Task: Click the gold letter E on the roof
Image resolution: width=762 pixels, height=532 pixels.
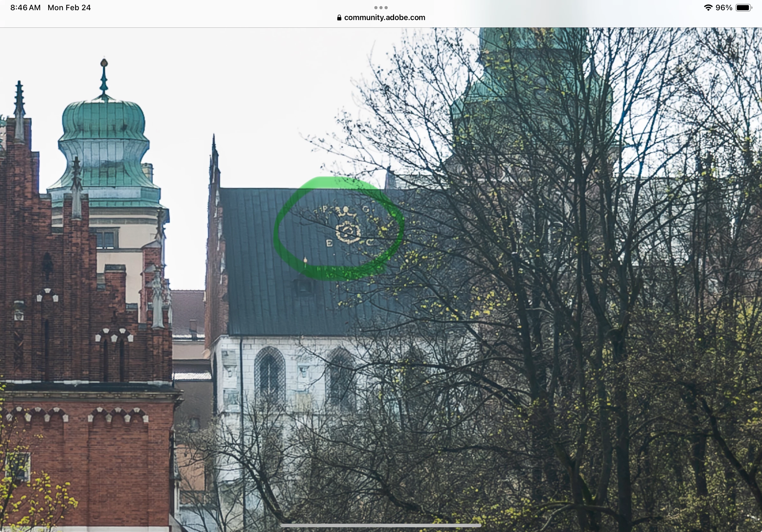Action: 329,244
